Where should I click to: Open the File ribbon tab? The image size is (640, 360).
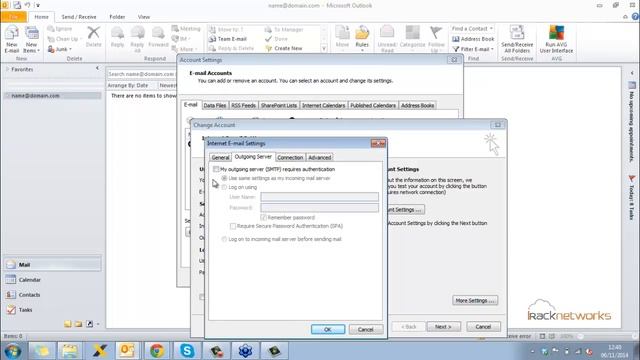click(x=13, y=17)
